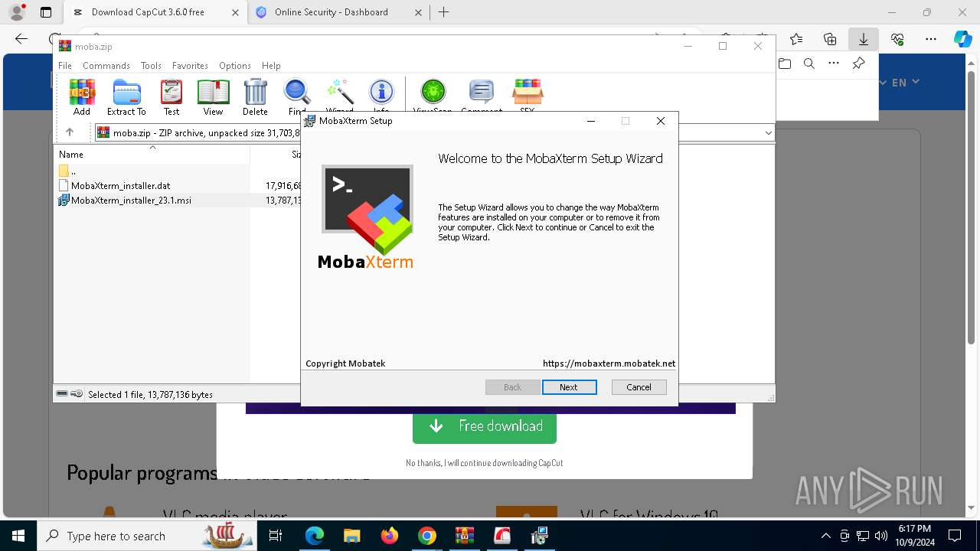Click Next in MobaXterm Setup
Screen dimensions: 980x551
click(569, 387)
